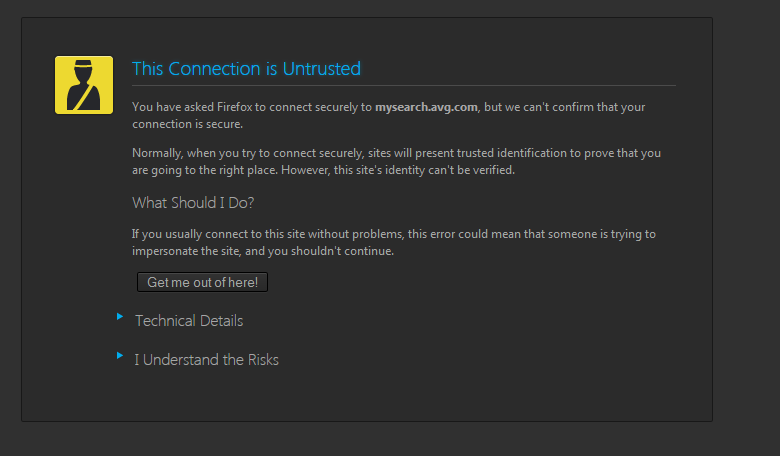
Task: Click the divider line under the title
Action: coord(403,86)
